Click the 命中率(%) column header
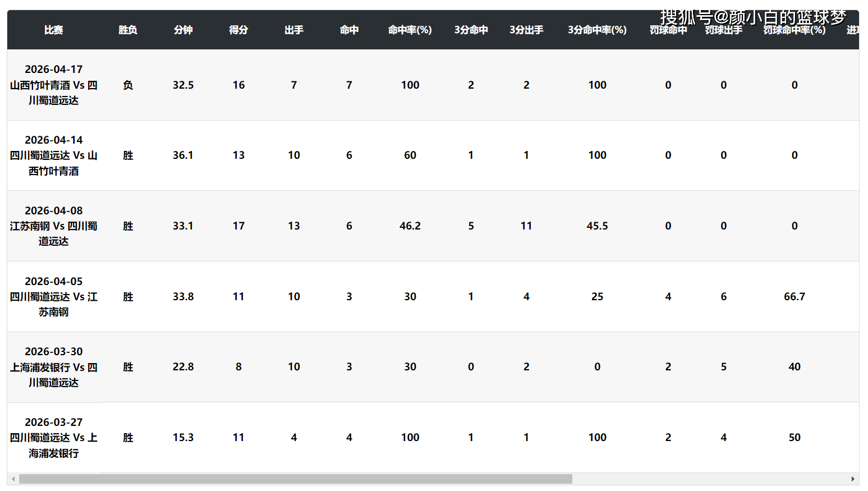The height and width of the screenshot is (491, 868). coord(410,30)
